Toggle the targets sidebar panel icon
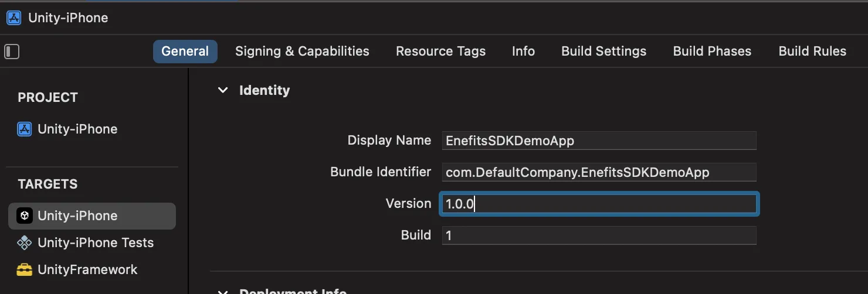 point(12,52)
